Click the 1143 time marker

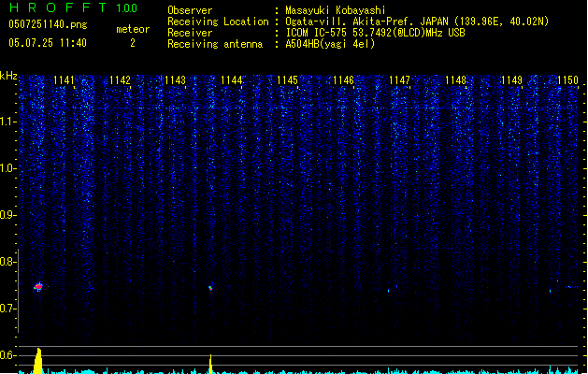[176, 80]
